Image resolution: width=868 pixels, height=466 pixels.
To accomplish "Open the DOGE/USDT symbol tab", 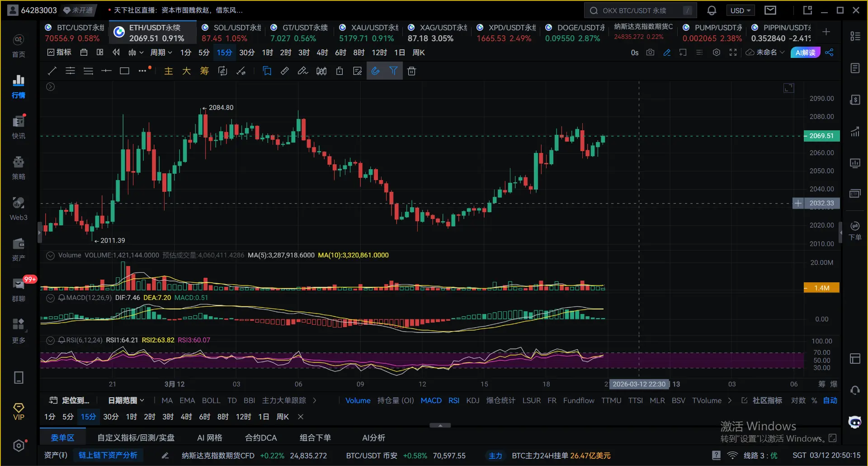I will pos(575,33).
